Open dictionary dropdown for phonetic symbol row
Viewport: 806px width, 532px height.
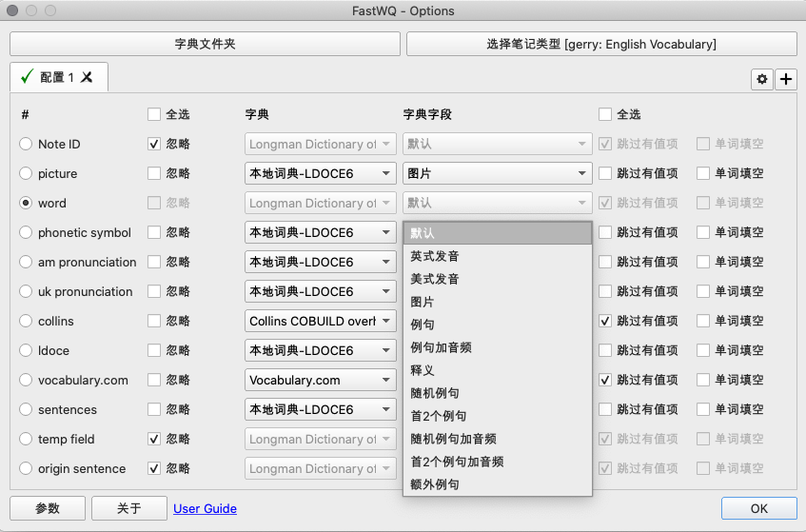(x=321, y=232)
